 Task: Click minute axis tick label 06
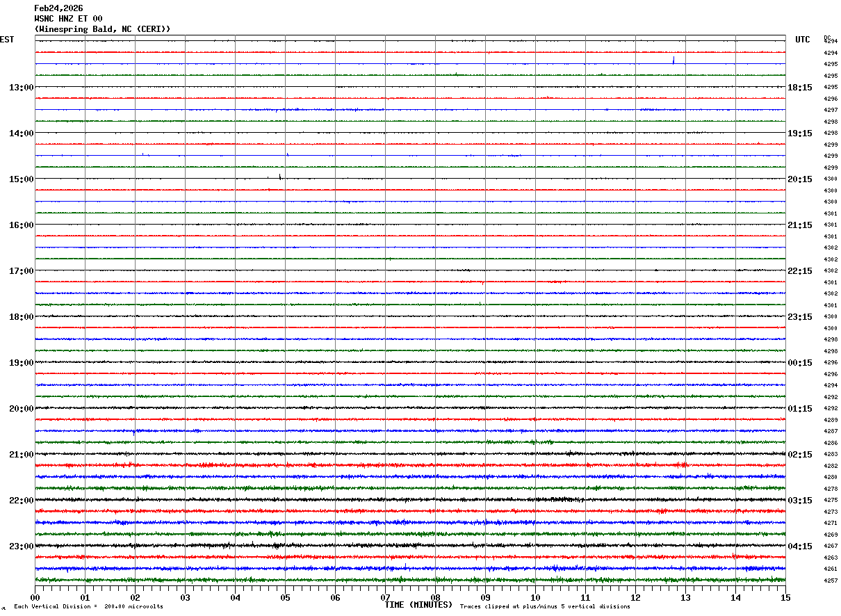coord(335,598)
